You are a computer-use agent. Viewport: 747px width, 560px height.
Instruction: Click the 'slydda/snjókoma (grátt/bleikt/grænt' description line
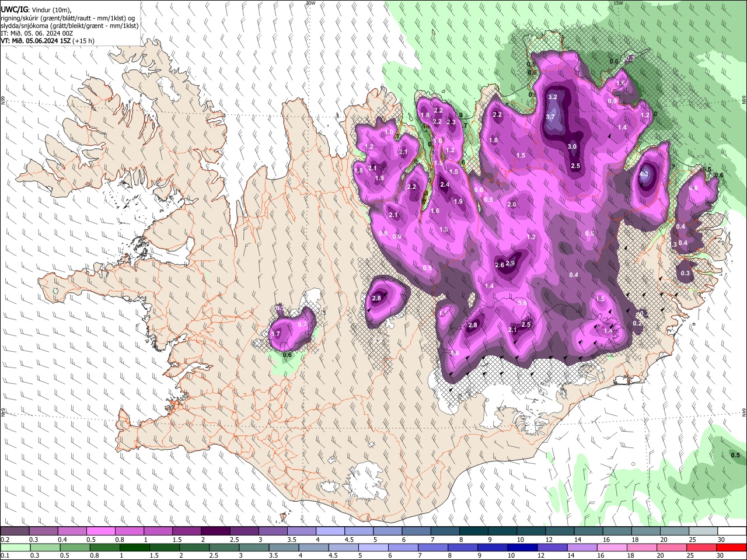click(x=69, y=26)
